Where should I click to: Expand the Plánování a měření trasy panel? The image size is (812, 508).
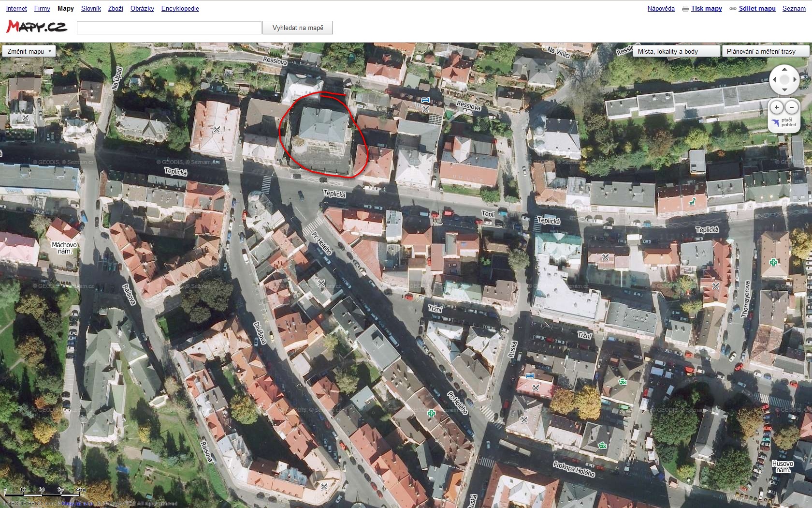pyautogui.click(x=765, y=51)
